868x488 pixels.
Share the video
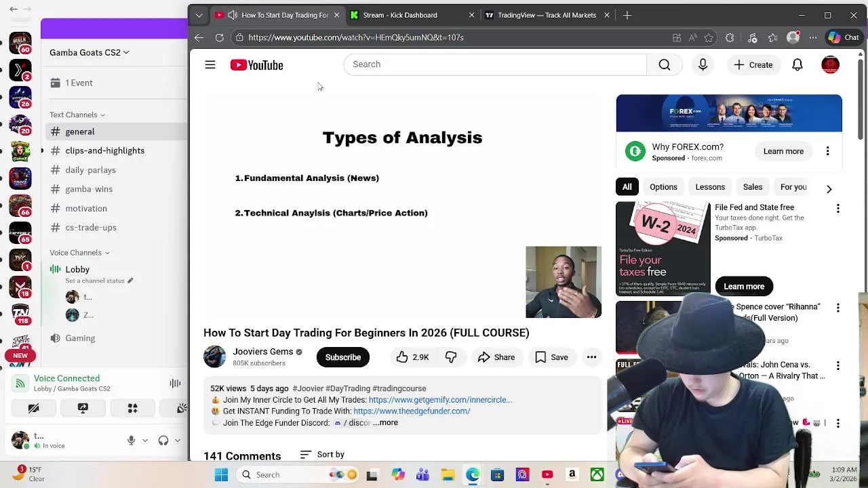click(x=496, y=357)
